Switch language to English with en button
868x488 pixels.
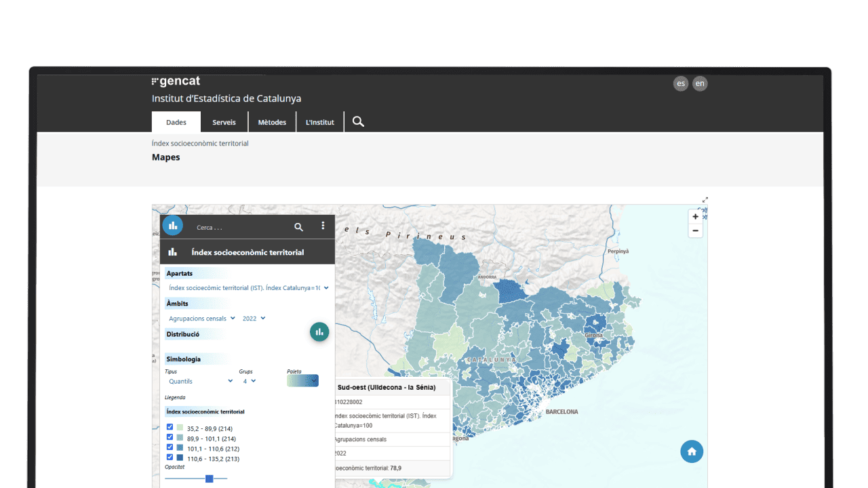point(700,83)
